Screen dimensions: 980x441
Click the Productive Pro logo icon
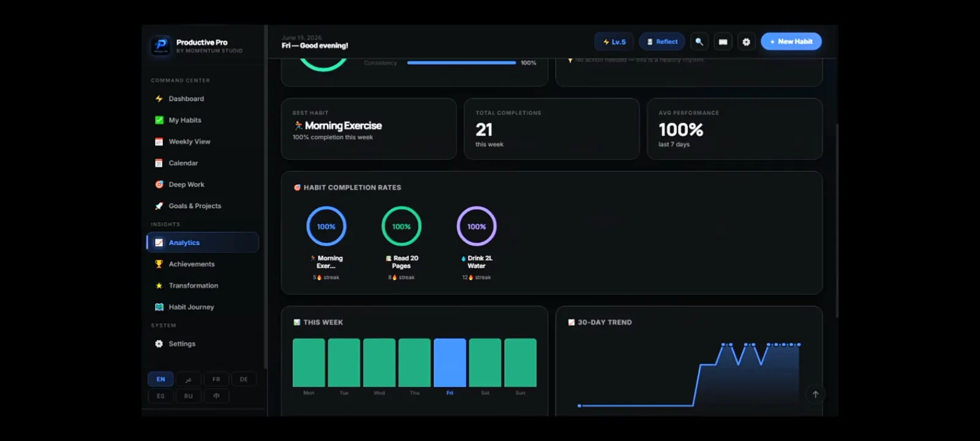coord(161,45)
